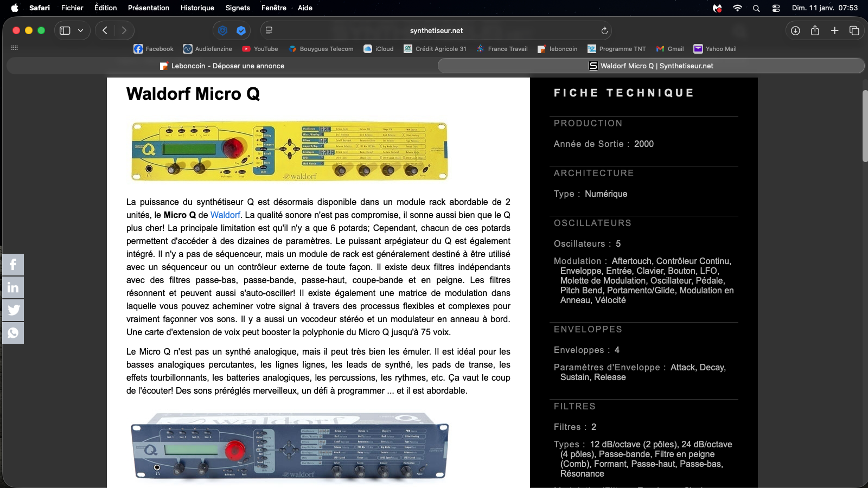Show the tab overview

(854, 30)
